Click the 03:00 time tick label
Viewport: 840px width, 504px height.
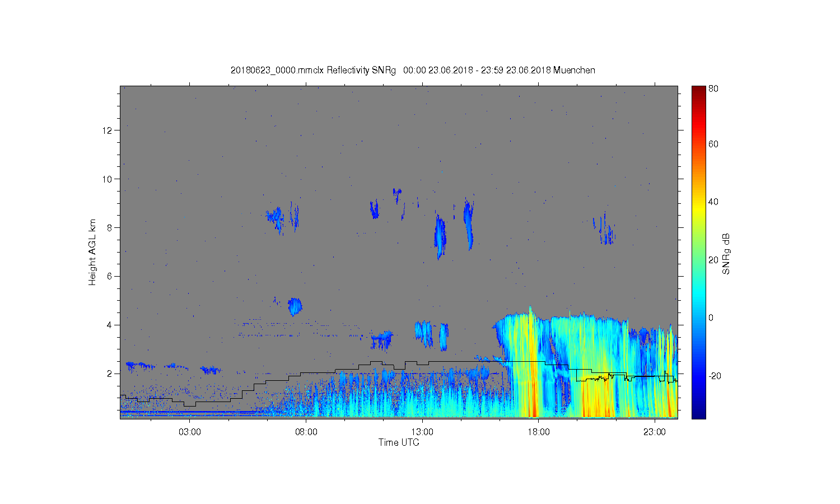tap(189, 432)
